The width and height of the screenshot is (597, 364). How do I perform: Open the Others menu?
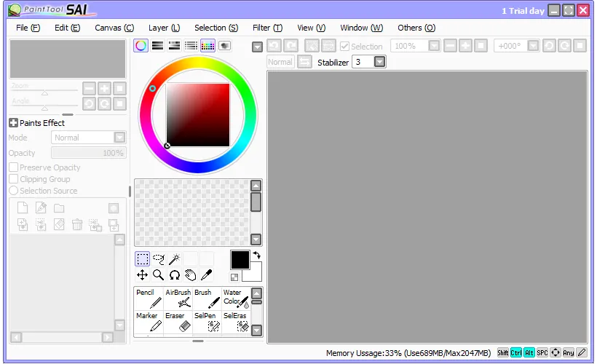[416, 28]
